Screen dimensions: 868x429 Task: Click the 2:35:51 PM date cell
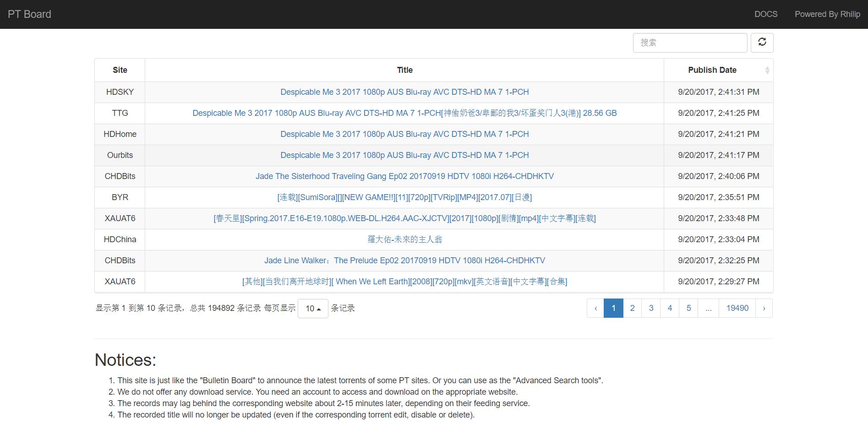coord(719,197)
